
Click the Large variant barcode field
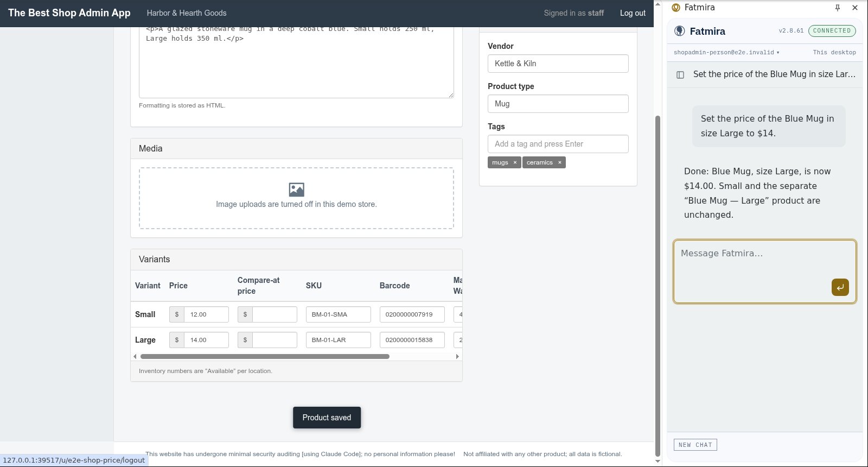tap(412, 340)
